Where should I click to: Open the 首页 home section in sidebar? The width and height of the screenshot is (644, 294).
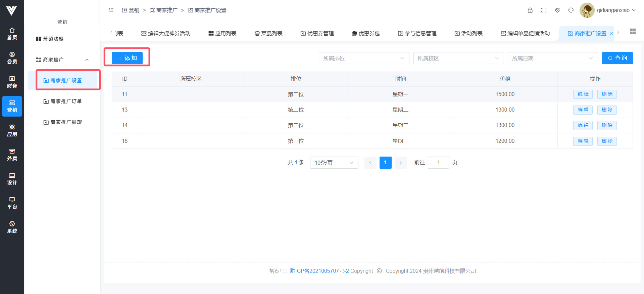[x=12, y=33]
